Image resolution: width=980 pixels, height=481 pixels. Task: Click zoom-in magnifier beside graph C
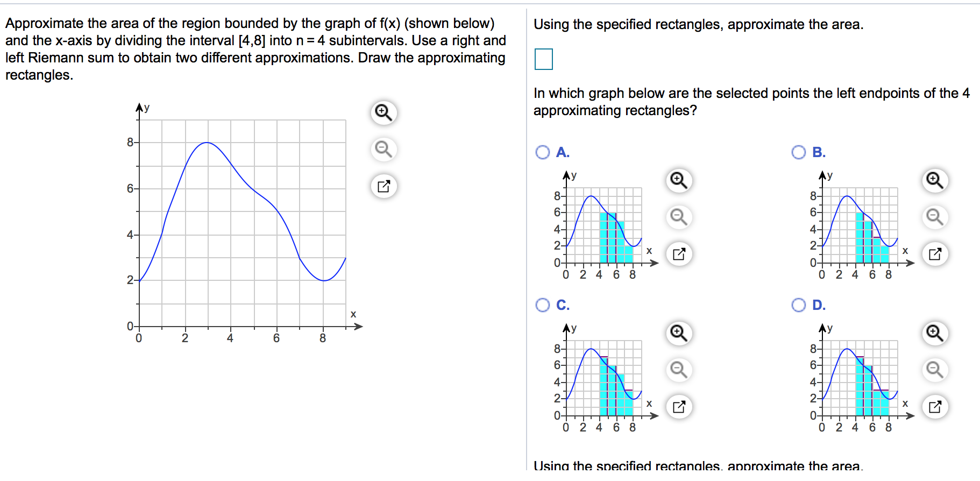coord(679,334)
